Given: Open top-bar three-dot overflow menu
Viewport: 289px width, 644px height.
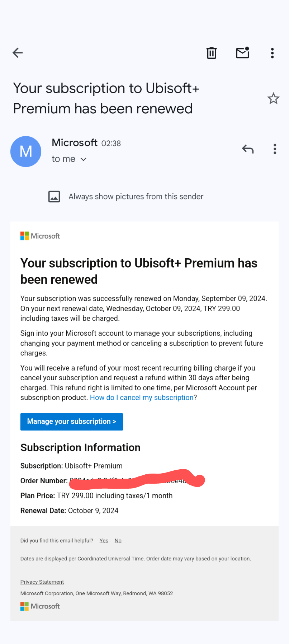Looking at the screenshot, I should pos(273,53).
